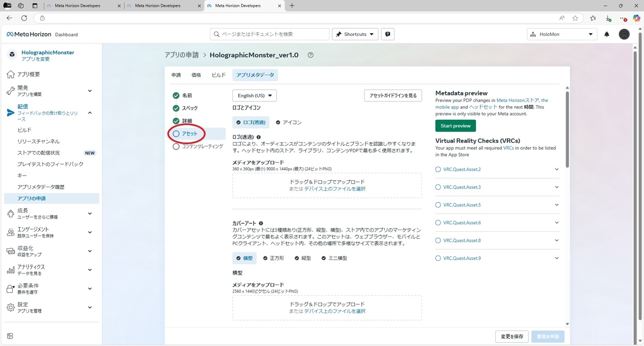Switch to the 申請 tab
The height and width of the screenshot is (346, 644).
coord(176,75)
